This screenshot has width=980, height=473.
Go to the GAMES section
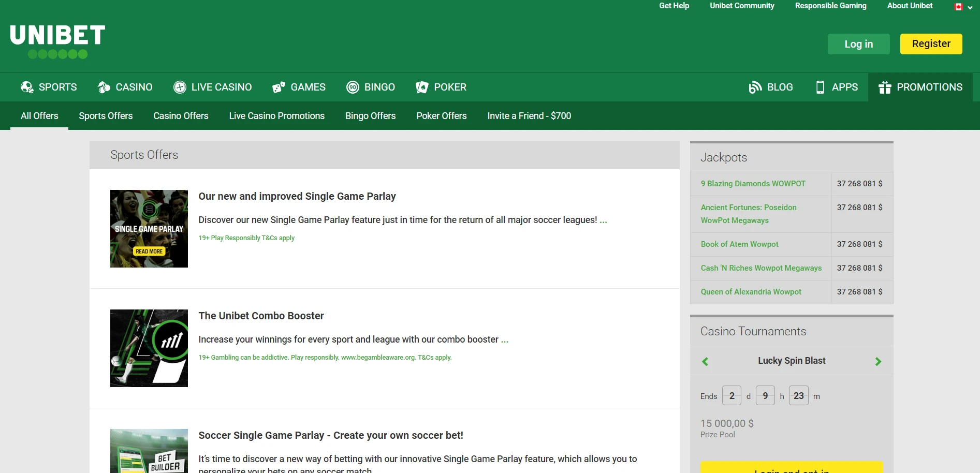click(x=299, y=87)
